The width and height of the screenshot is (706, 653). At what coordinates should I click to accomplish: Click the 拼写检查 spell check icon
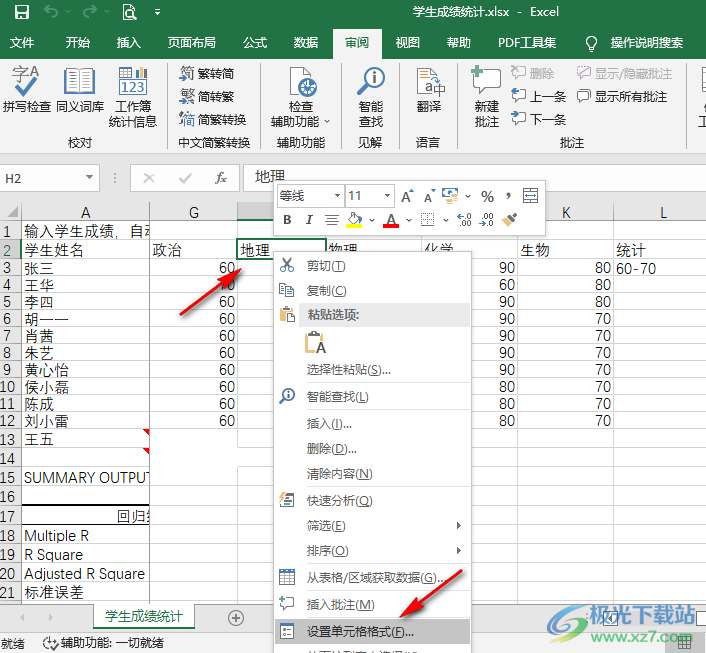click(27, 90)
